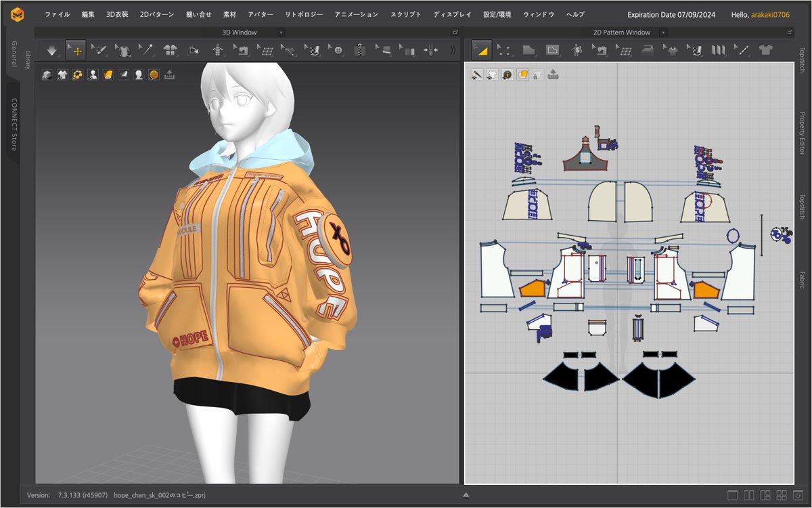Image resolution: width=812 pixels, height=508 pixels.
Task: Open the ファイル menu
Action: (58, 14)
